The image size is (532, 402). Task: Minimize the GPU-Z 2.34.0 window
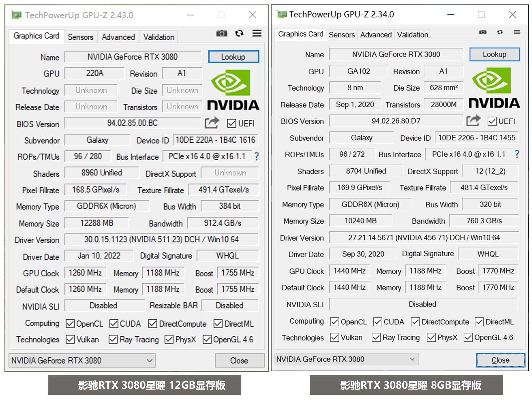(x=451, y=14)
